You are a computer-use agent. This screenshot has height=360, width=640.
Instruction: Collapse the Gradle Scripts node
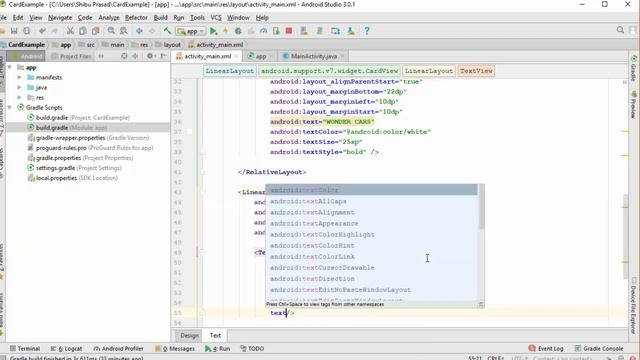click(9, 107)
